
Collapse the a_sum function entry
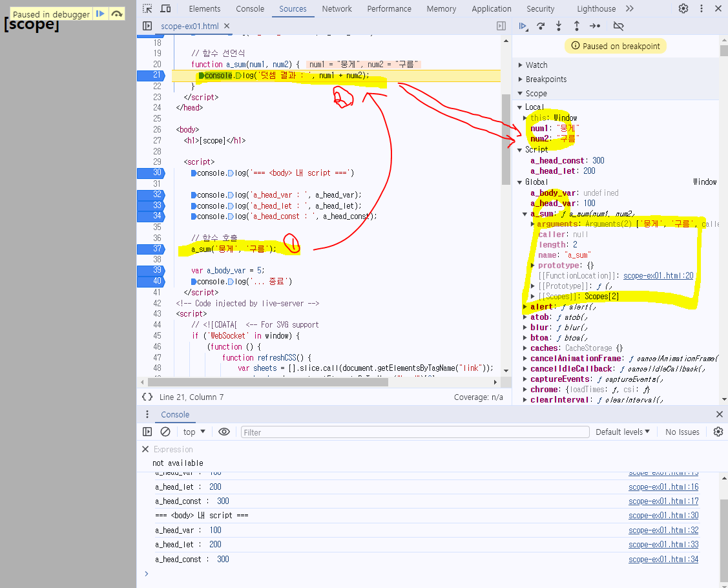click(x=525, y=214)
